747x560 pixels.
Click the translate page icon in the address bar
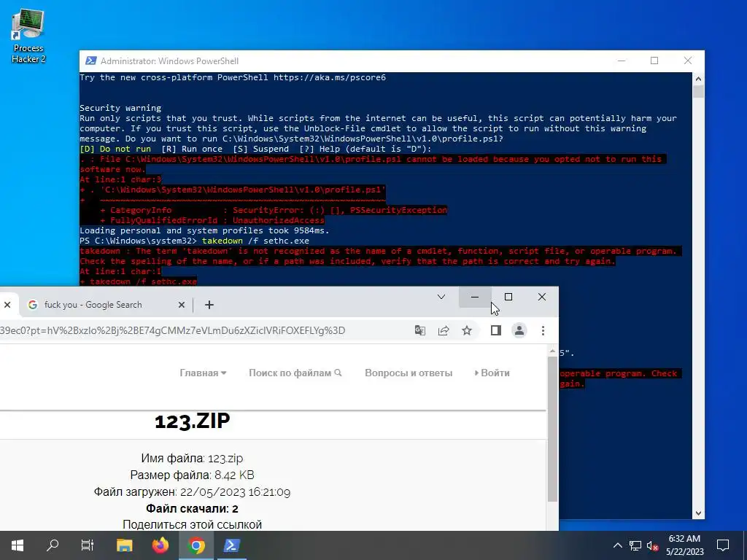(419, 330)
